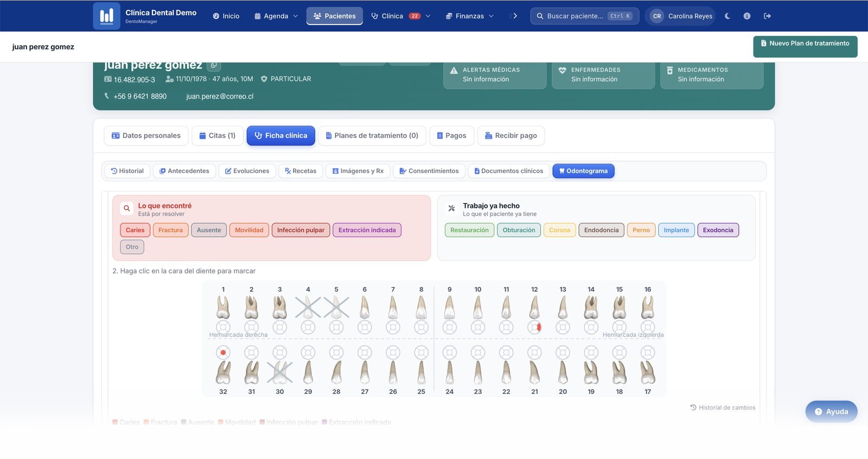Open the Evoluciones sub-tab
The image size is (868, 459).
(x=247, y=171)
